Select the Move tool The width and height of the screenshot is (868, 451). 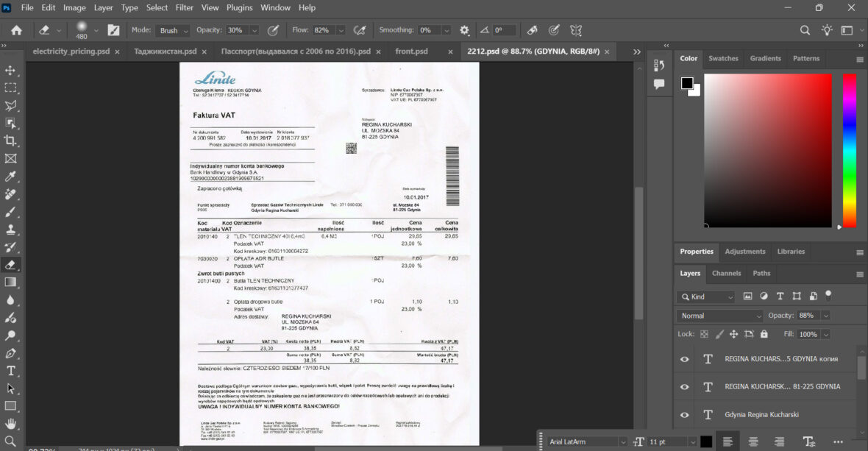tap(10, 70)
